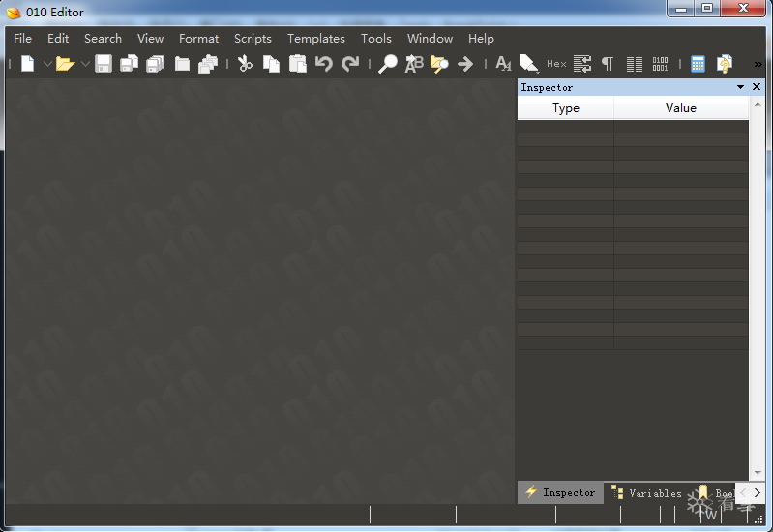This screenshot has width=773, height=532.
Task: Click the Inspector scrollbar up arrow
Action: (x=758, y=104)
